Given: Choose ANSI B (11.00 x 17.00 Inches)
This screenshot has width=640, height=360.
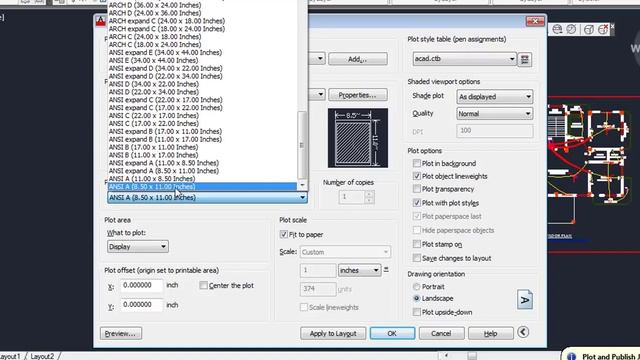Looking at the screenshot, I should click(x=153, y=155).
